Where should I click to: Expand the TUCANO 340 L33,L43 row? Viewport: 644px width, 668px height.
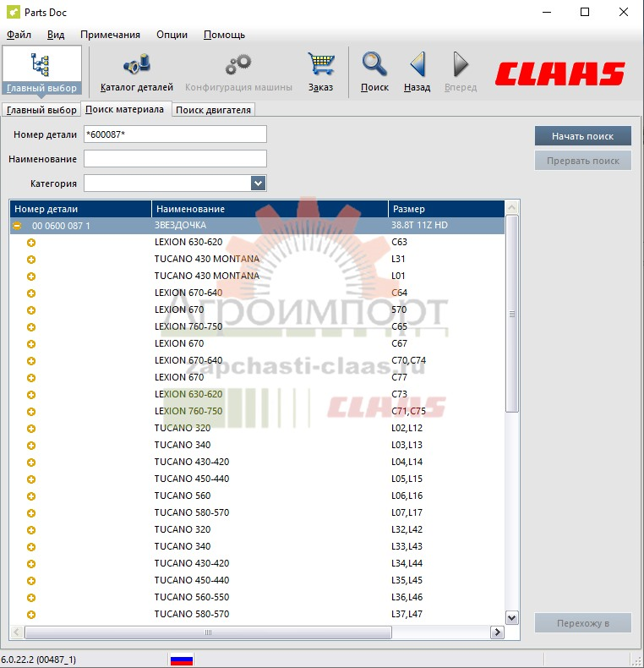point(31,547)
